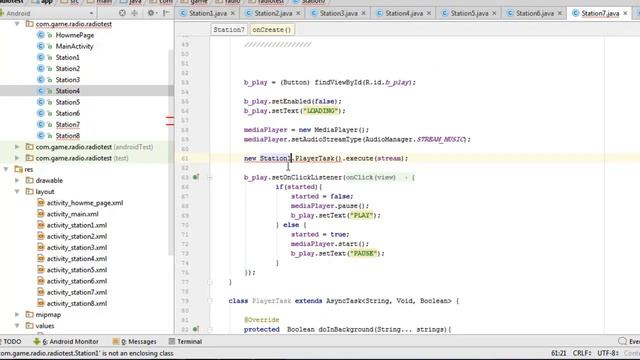Expand the com.game.radio.radiotest (androidTest) package
Screen dimensions: 640x360
point(17,147)
